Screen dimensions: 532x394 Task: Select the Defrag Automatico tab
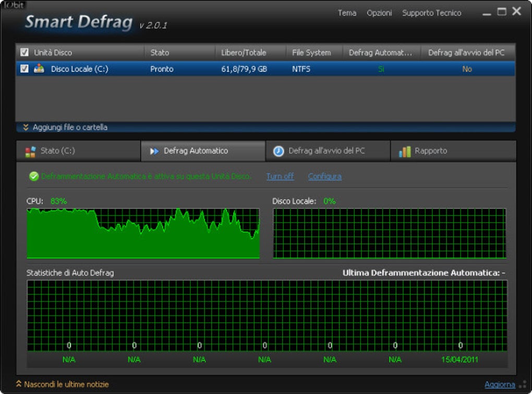(203, 151)
